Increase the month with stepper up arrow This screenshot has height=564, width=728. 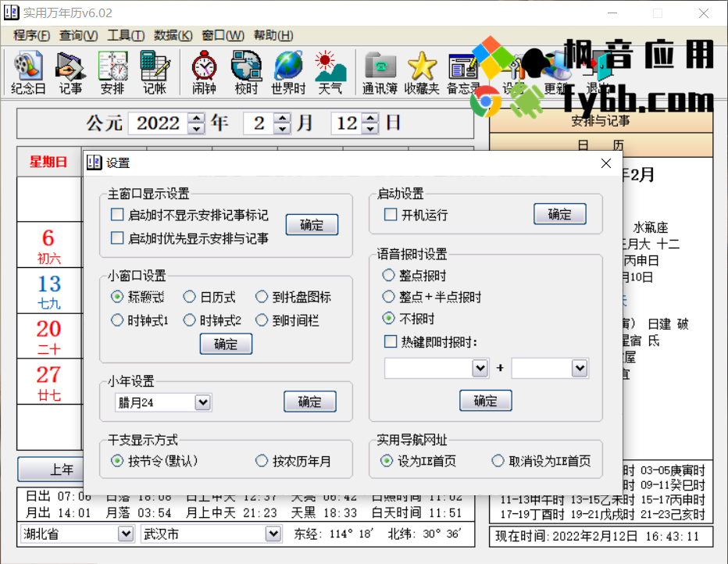pyautogui.click(x=282, y=118)
